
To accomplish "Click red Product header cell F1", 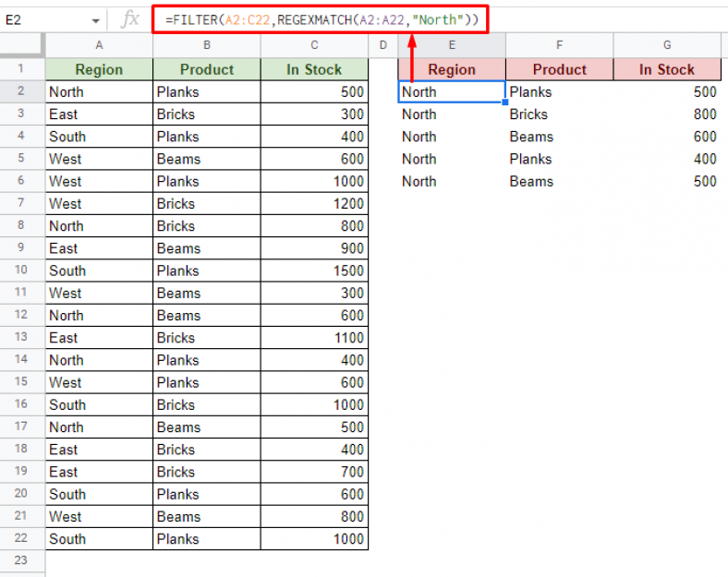I will click(x=559, y=69).
